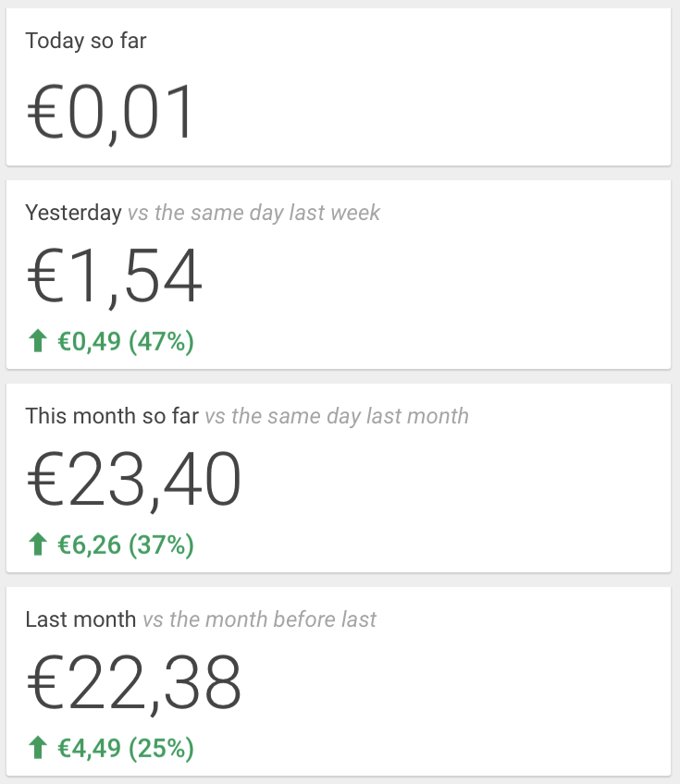Click the green up arrow under Yesterday
Image resolution: width=680 pixels, height=784 pixels.
(x=38, y=341)
